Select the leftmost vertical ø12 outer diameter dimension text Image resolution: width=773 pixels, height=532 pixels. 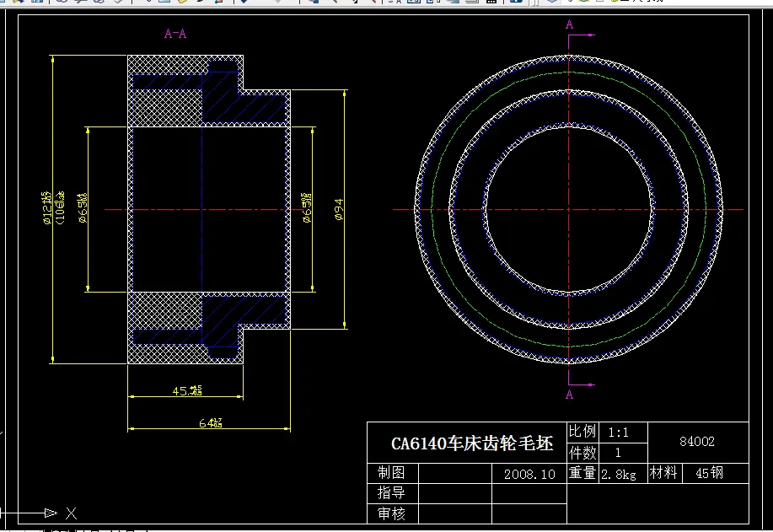click(47, 208)
